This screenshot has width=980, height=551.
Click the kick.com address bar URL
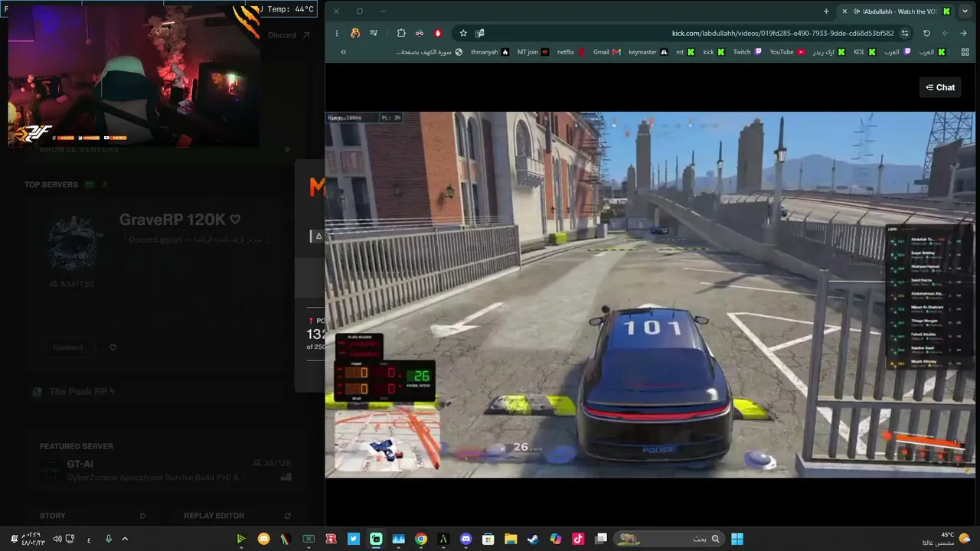[782, 33]
